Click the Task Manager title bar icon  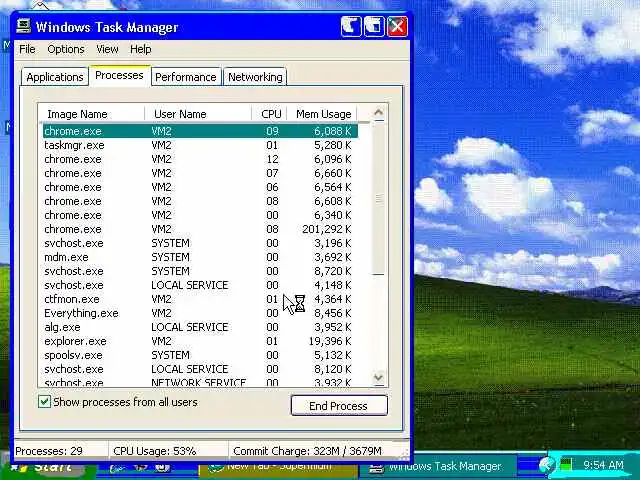pos(24,26)
